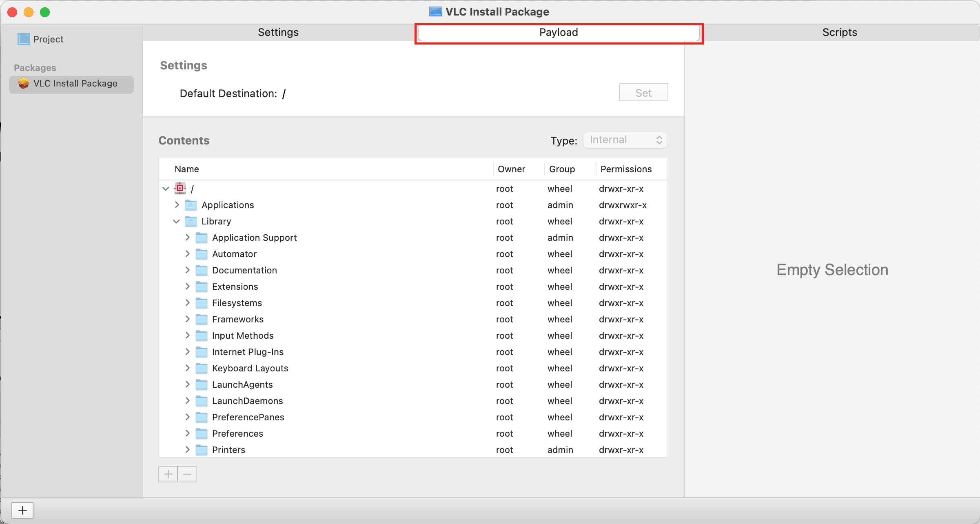This screenshot has width=980, height=524.
Task: Click the Applications folder icon
Action: tap(191, 205)
